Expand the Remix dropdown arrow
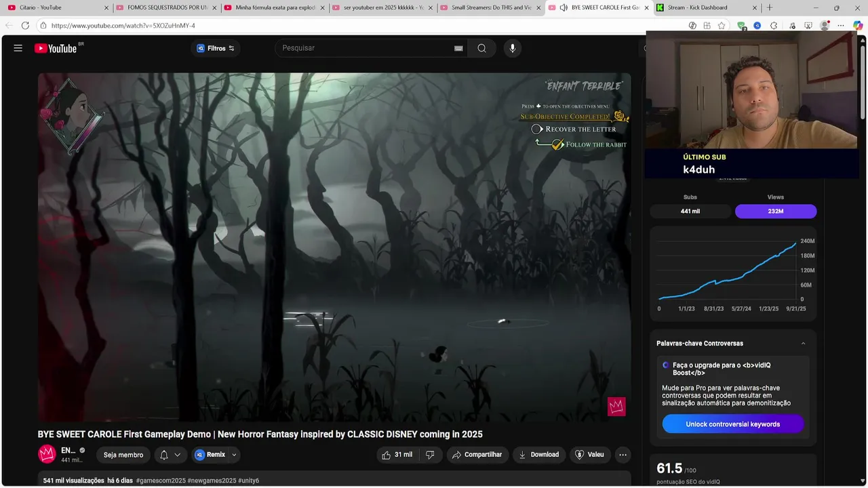Screen dimensions: 868x488 [x=234, y=455]
